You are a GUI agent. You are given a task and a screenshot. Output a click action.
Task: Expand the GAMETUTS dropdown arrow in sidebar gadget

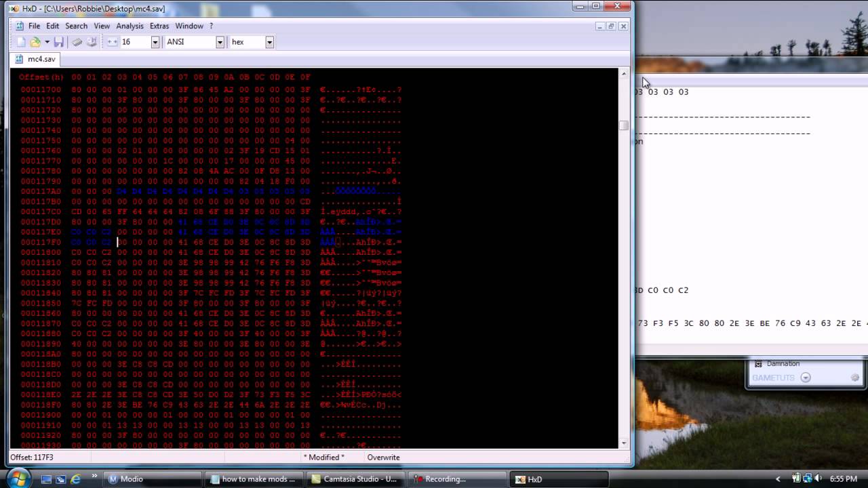pyautogui.click(x=806, y=378)
